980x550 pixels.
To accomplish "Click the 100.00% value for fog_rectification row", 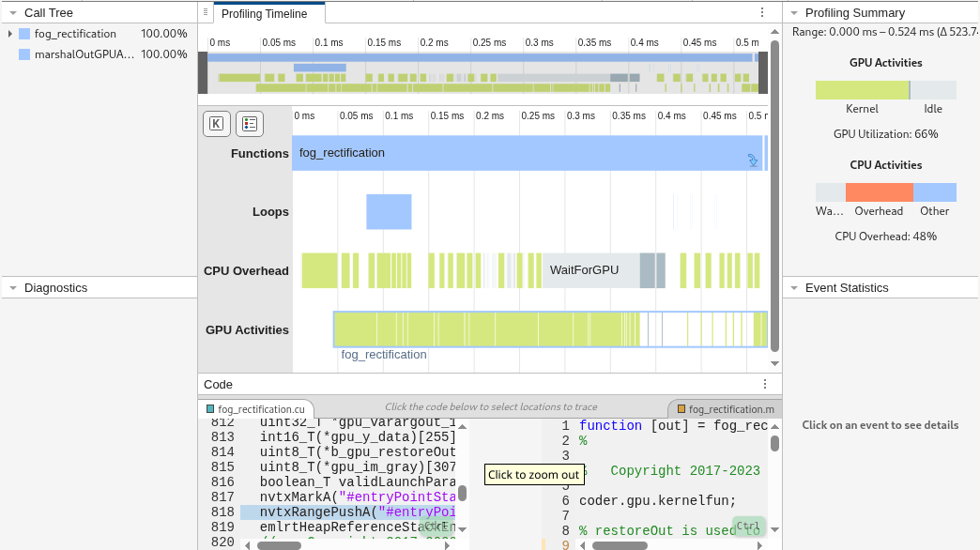I will [x=163, y=34].
